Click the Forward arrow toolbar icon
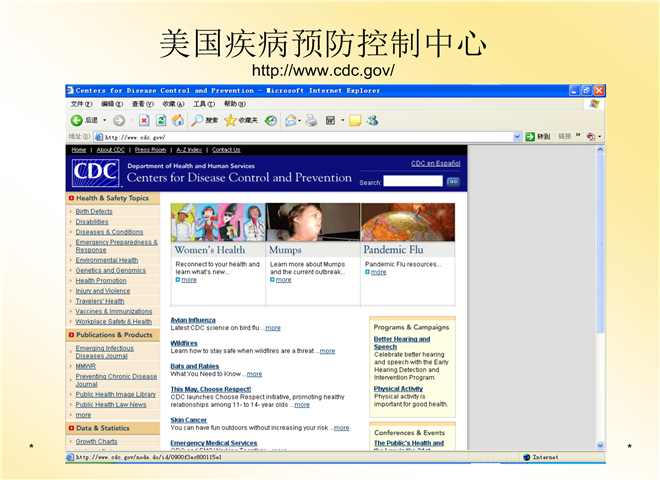Screen dimensions: 660x480 119,121
